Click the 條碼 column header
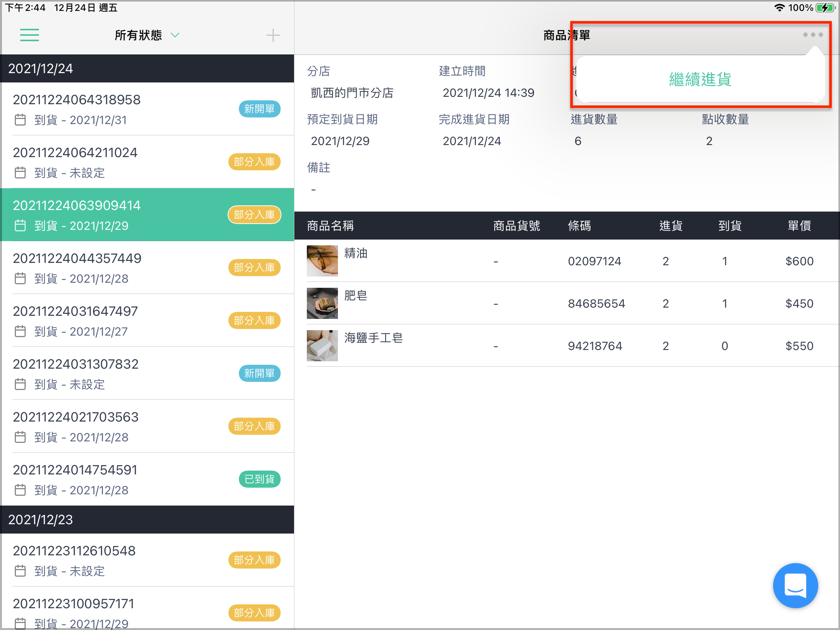Screen dimensions: 840x630 coord(579,226)
